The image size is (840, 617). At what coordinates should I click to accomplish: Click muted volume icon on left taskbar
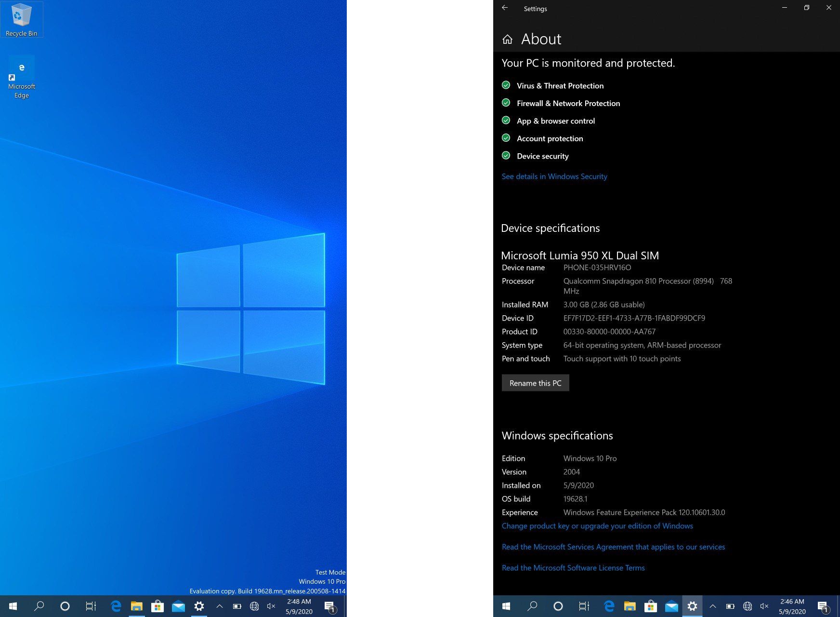271,606
